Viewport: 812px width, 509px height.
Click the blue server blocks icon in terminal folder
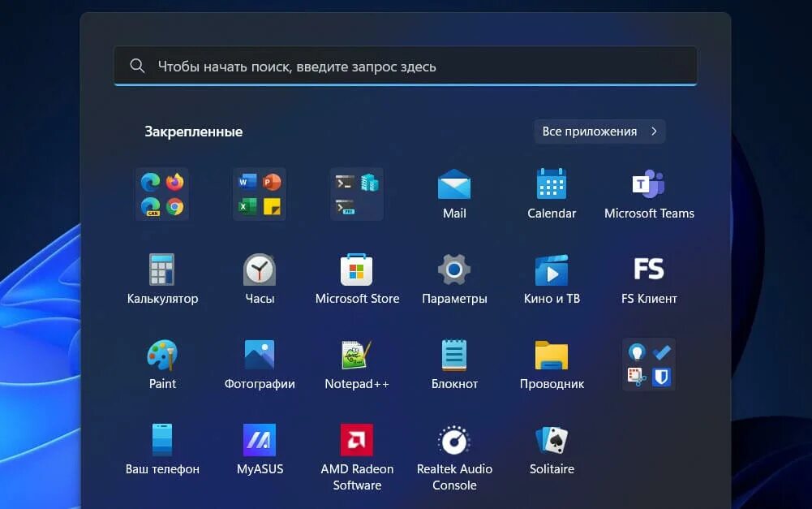point(369,183)
